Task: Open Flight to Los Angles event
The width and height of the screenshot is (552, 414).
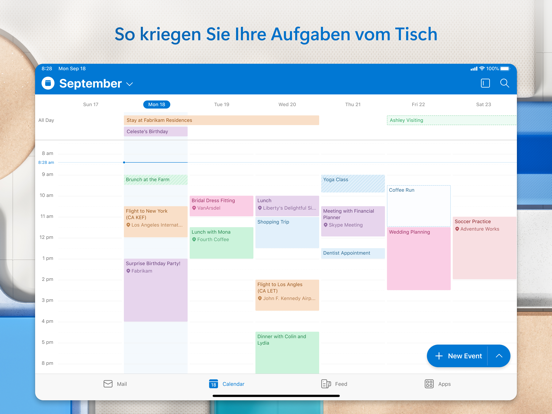Action: [287, 295]
